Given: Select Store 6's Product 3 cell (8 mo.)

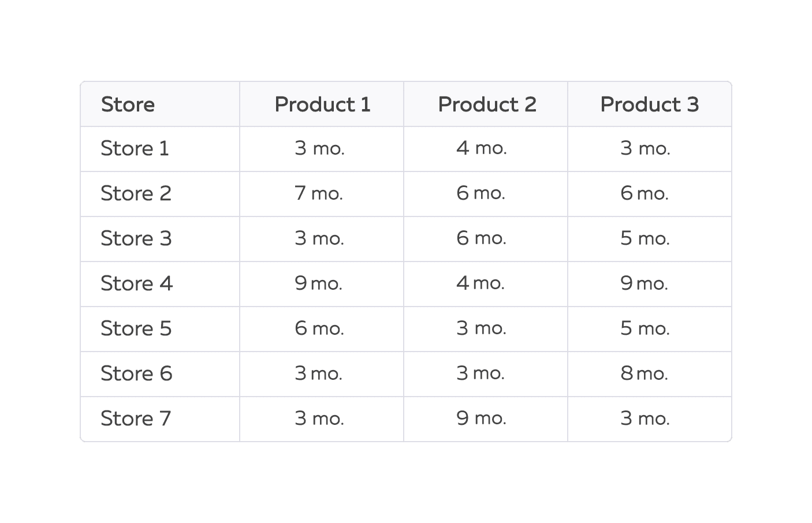Looking at the screenshot, I should click(x=644, y=373).
